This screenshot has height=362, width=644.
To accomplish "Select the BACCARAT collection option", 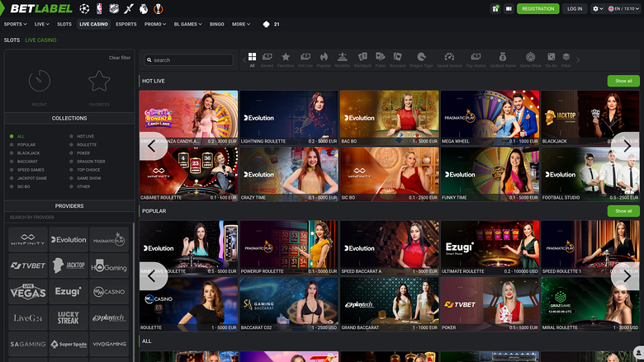I will [x=23, y=162].
